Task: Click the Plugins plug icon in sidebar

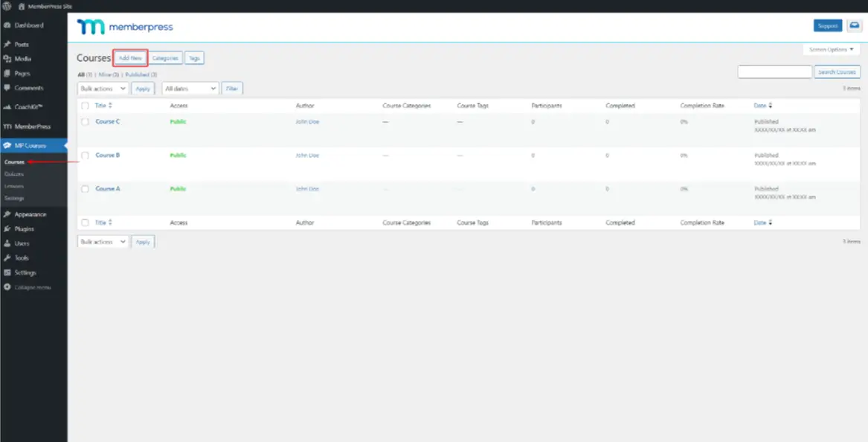Action: pos(7,228)
